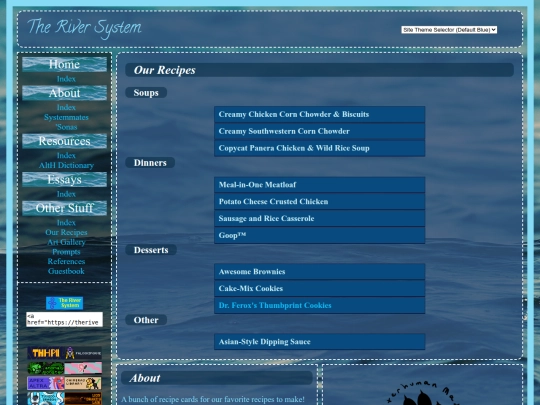540x405 pixels.
Task: Open Sausage and Rice Casserole recipe
Action: 320,218
